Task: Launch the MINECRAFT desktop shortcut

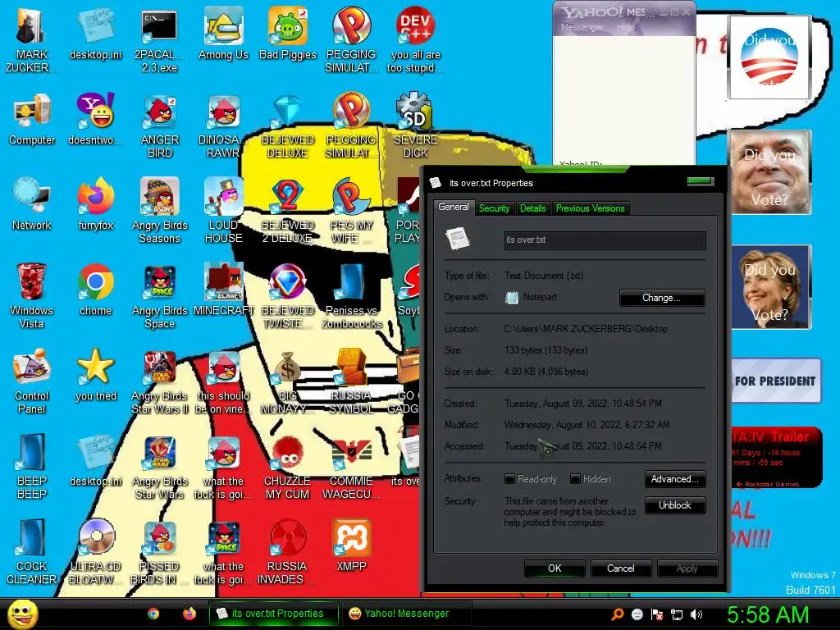Action: tap(223, 282)
